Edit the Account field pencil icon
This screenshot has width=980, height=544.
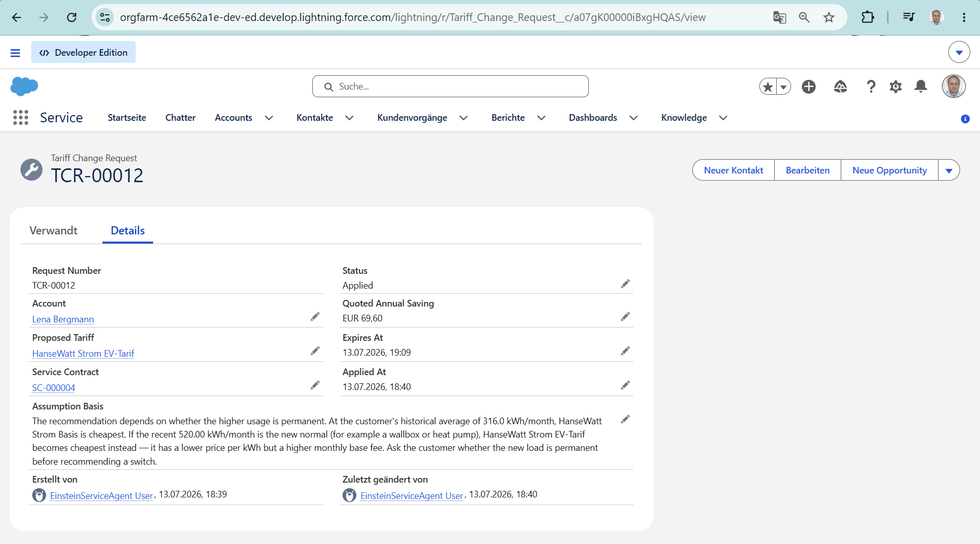tap(315, 316)
